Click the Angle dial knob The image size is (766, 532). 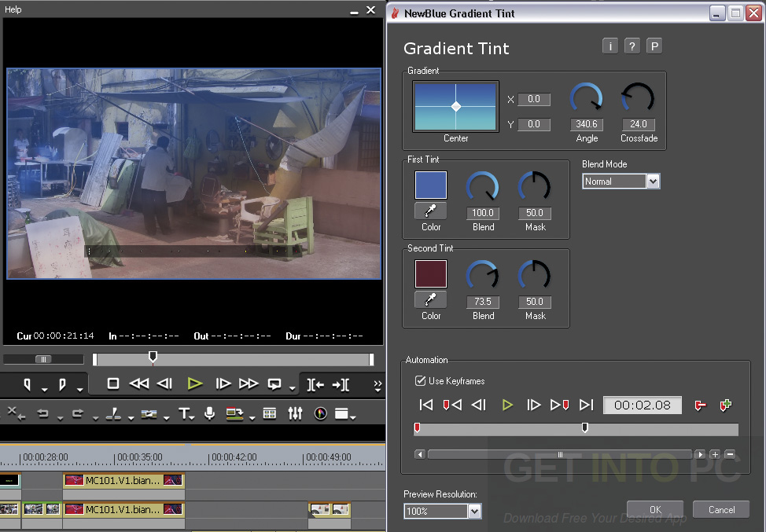pos(586,97)
